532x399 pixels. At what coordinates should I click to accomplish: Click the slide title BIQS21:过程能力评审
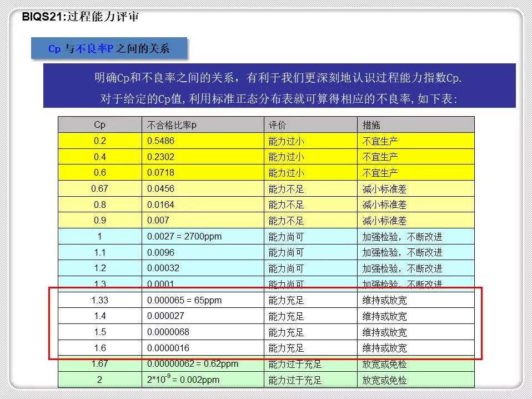pyautogui.click(x=82, y=17)
